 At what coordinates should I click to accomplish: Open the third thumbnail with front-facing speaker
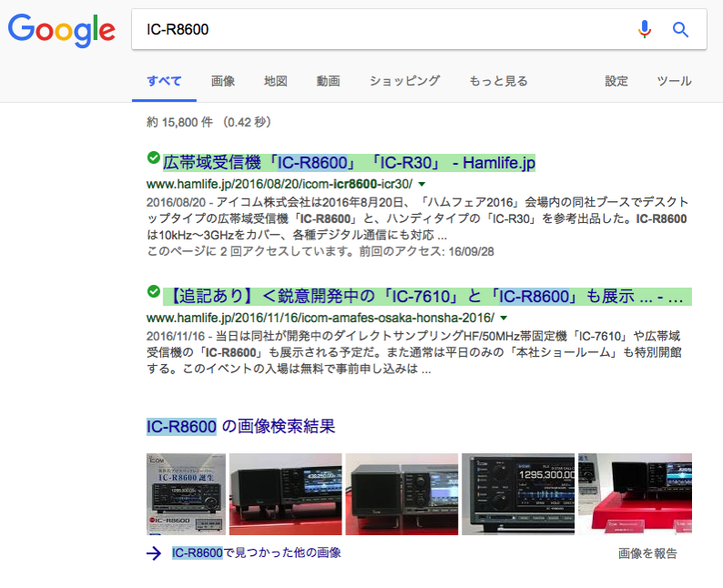pos(402,494)
